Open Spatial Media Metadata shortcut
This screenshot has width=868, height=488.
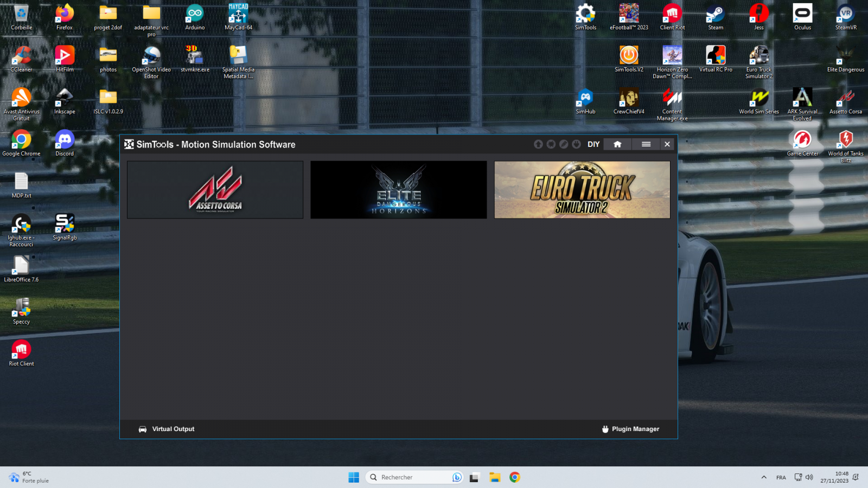click(x=238, y=62)
